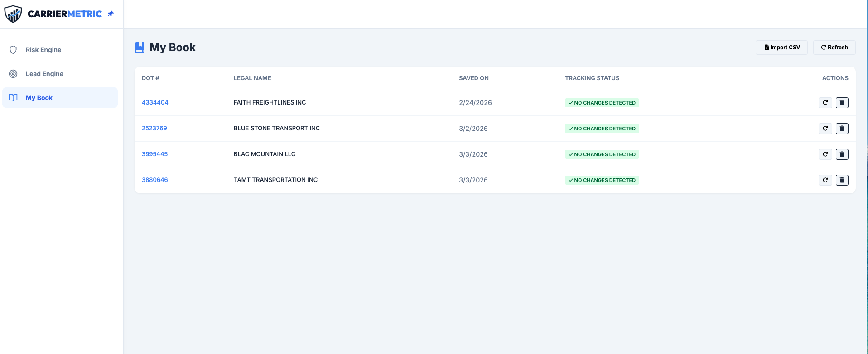Click the DOT # column header
The width and height of the screenshot is (868, 354).
150,78
